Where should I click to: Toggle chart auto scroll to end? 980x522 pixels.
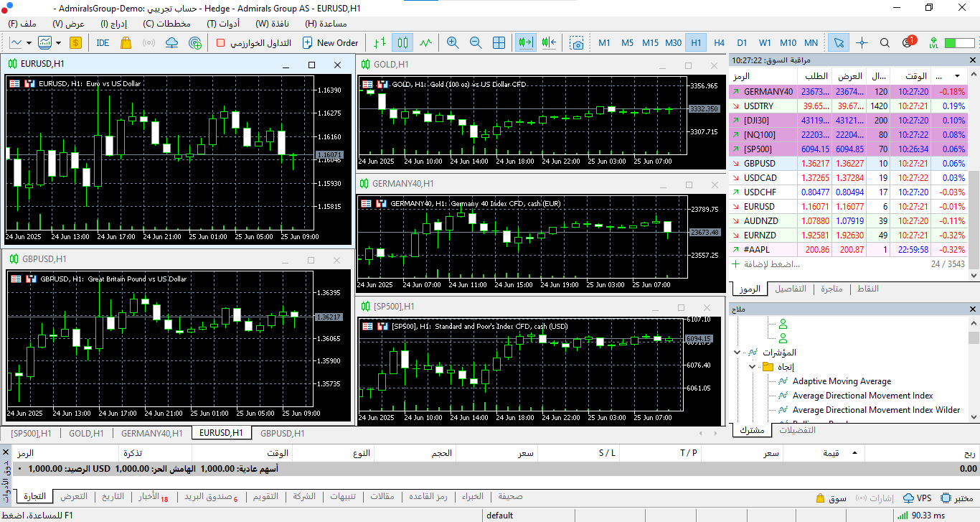(525, 43)
